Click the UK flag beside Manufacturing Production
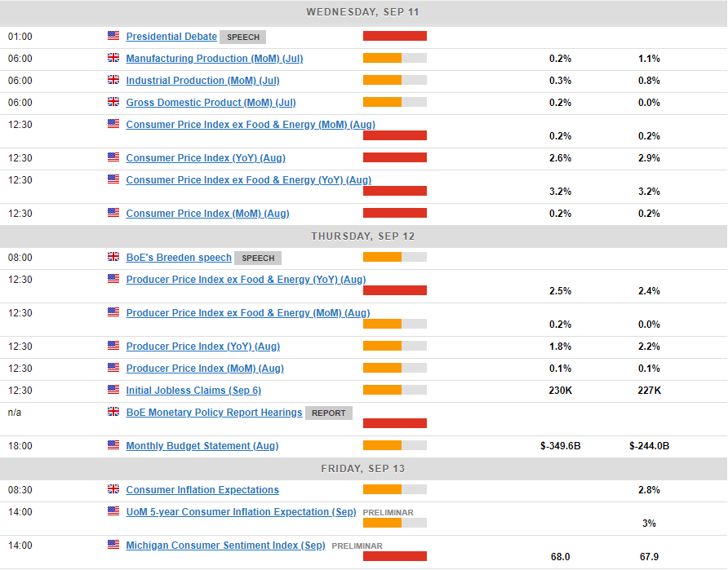This screenshot has width=728, height=570. [113, 58]
